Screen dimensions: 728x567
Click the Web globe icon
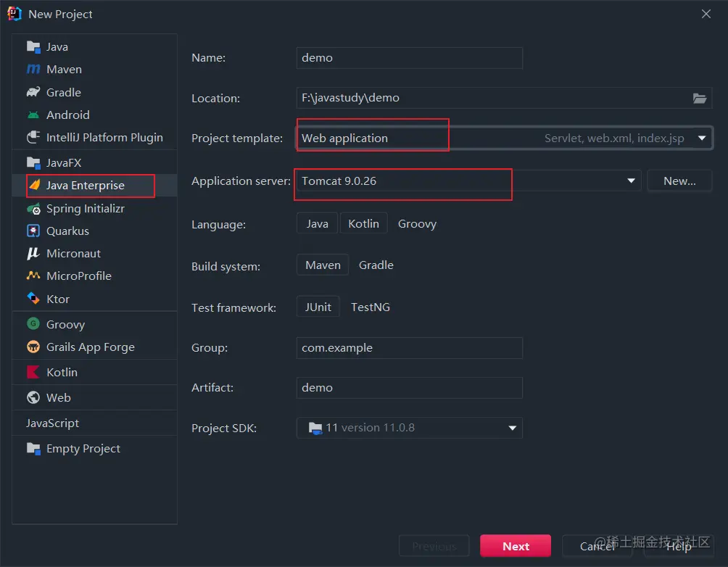(33, 397)
